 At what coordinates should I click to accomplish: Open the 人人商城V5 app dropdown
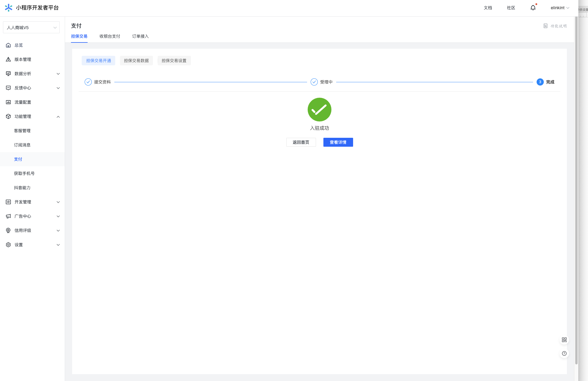click(x=31, y=28)
